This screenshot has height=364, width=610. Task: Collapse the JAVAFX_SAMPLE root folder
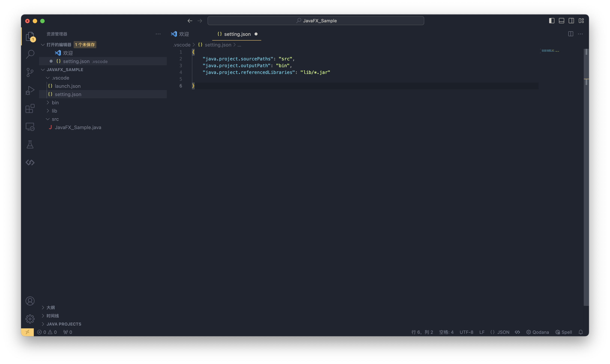tap(43, 70)
